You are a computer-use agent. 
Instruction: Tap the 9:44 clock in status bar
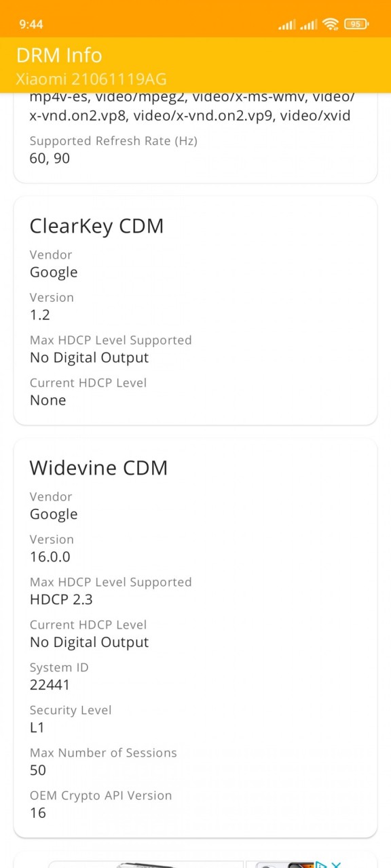pyautogui.click(x=31, y=24)
